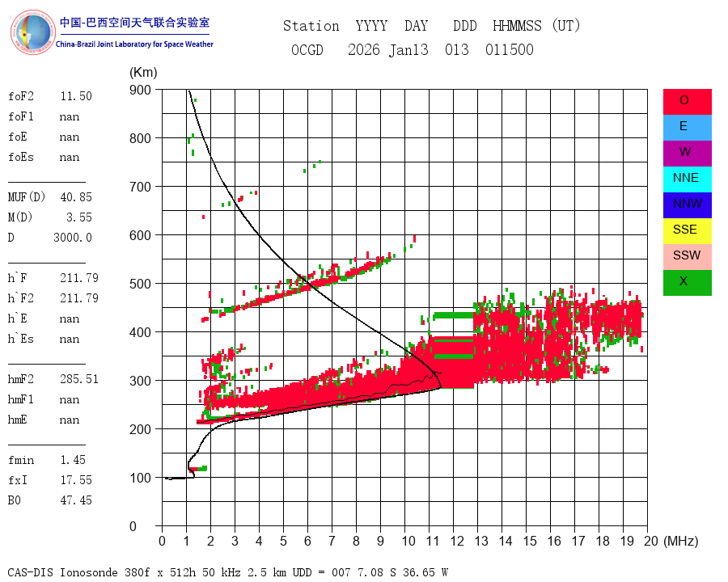Click the (MHz) axis unit label

pyautogui.click(x=681, y=541)
